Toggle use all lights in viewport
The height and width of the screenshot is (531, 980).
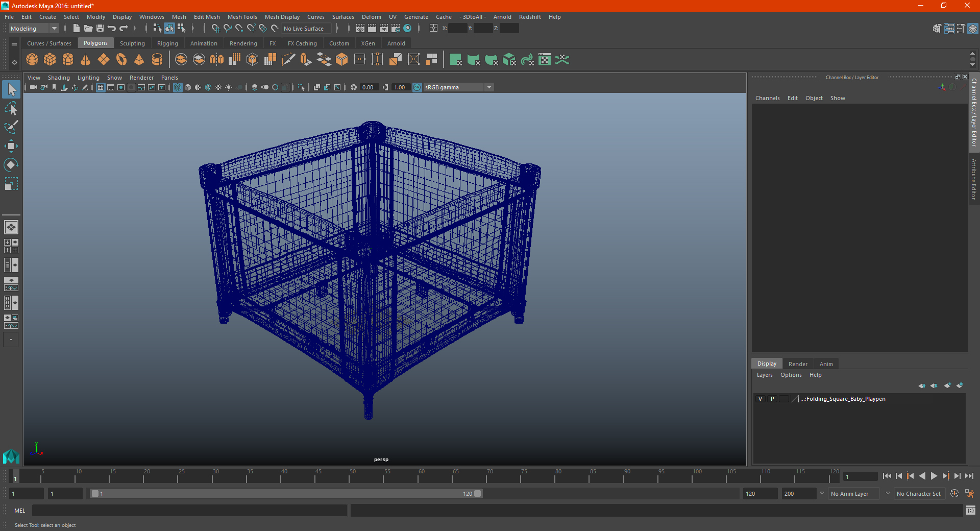(x=229, y=87)
